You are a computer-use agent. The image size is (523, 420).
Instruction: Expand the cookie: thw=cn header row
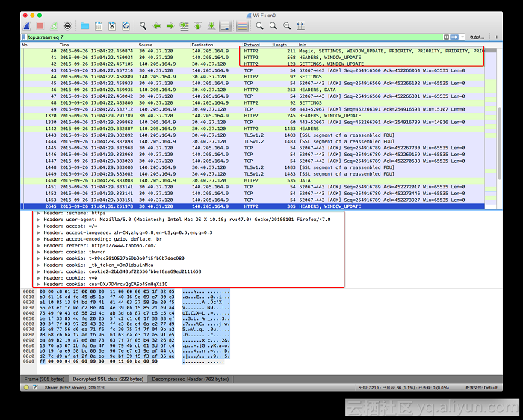click(x=39, y=252)
